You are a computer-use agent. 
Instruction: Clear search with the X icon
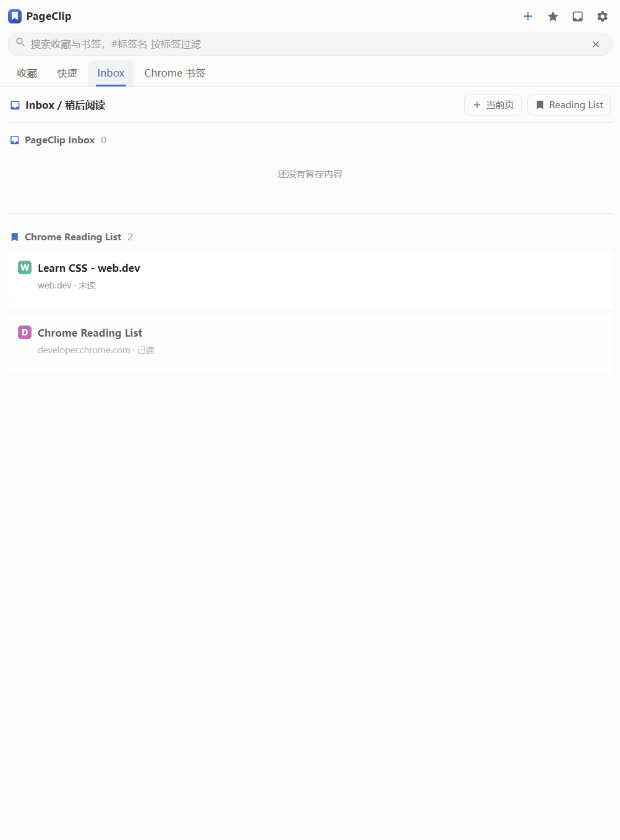tap(596, 44)
